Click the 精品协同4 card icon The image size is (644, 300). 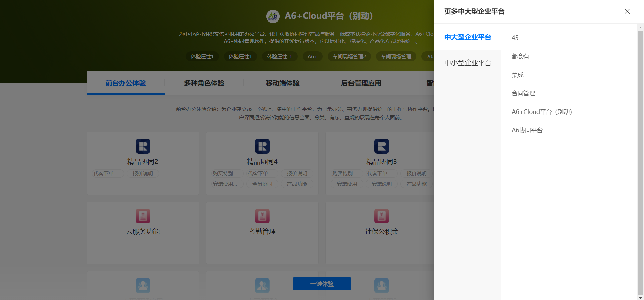coord(262,146)
